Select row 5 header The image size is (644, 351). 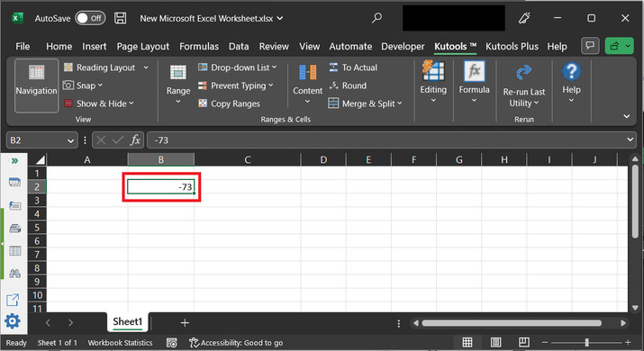pyautogui.click(x=37, y=227)
